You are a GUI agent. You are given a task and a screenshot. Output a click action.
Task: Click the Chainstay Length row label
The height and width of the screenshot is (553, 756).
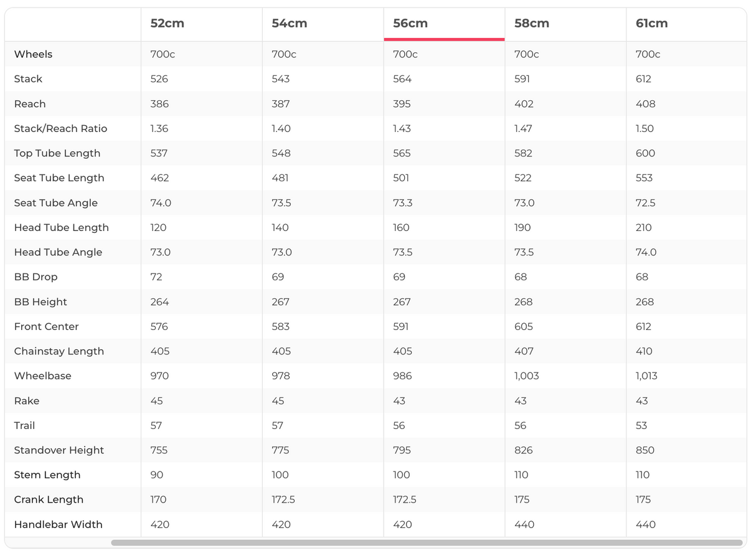(x=59, y=351)
